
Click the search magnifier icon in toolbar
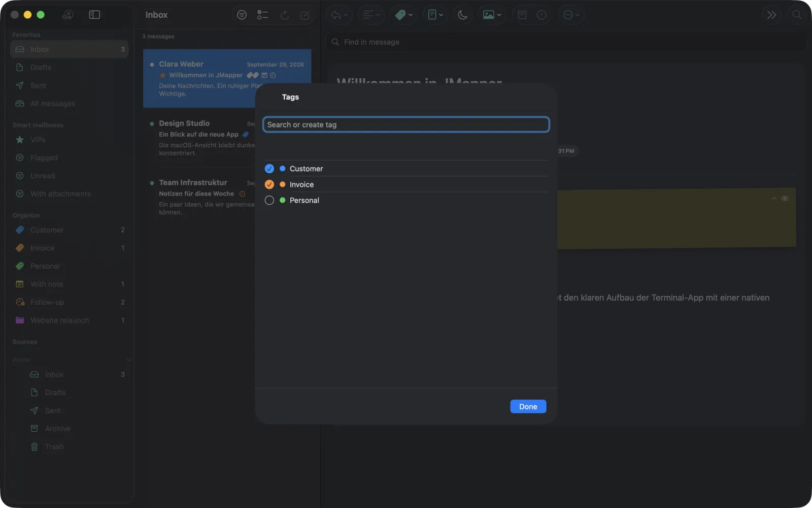click(x=797, y=15)
